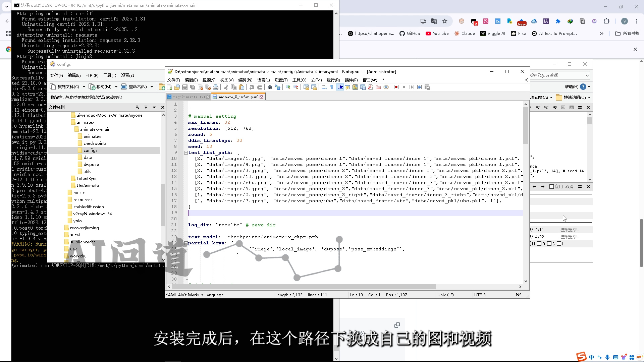This screenshot has width=644, height=362.
Task: Click the Print icon in toolbar
Action: (216, 87)
